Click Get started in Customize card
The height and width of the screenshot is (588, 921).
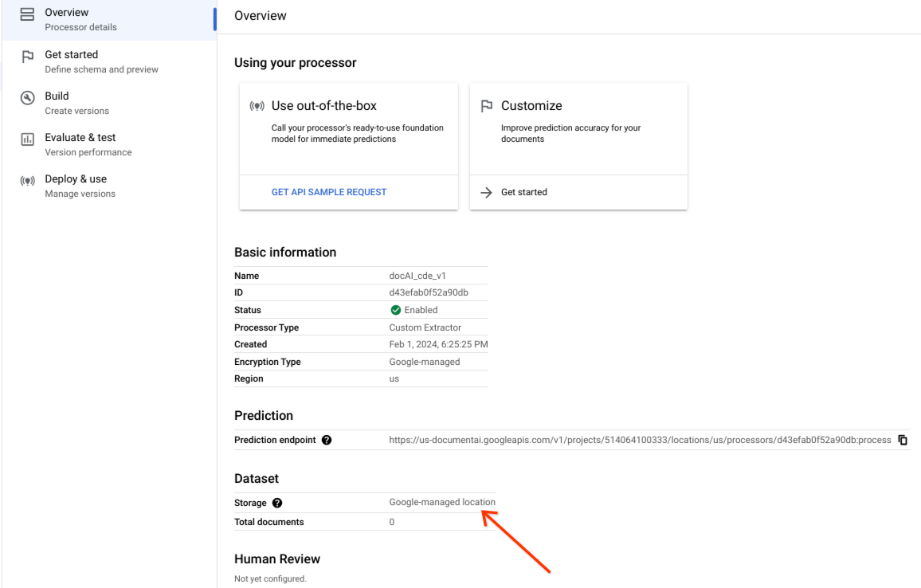523,192
